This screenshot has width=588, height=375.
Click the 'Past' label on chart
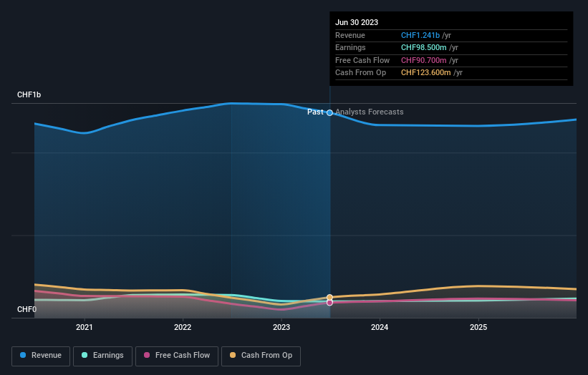click(x=315, y=112)
